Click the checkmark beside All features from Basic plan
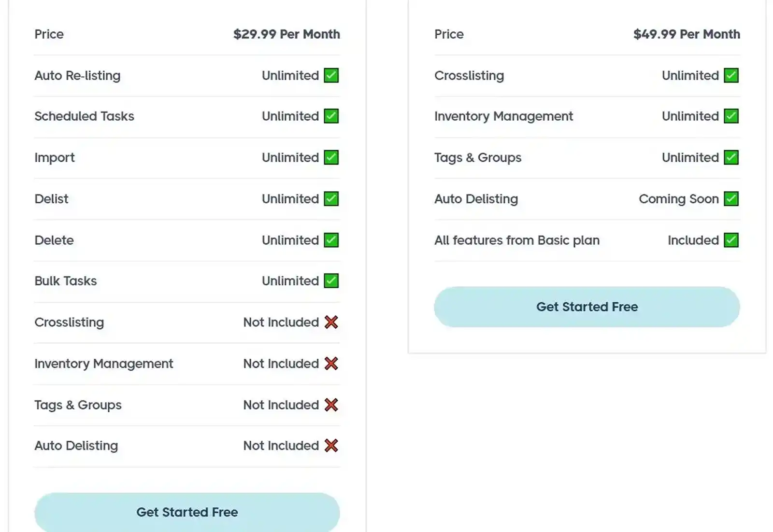The width and height of the screenshot is (773, 532). [x=731, y=240]
